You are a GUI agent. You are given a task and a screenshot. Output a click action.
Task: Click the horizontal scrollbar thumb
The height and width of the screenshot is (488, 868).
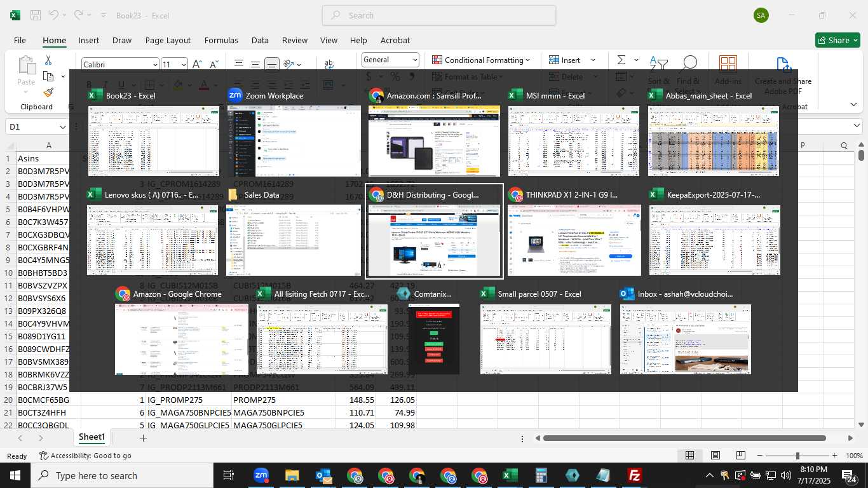pyautogui.click(x=684, y=438)
